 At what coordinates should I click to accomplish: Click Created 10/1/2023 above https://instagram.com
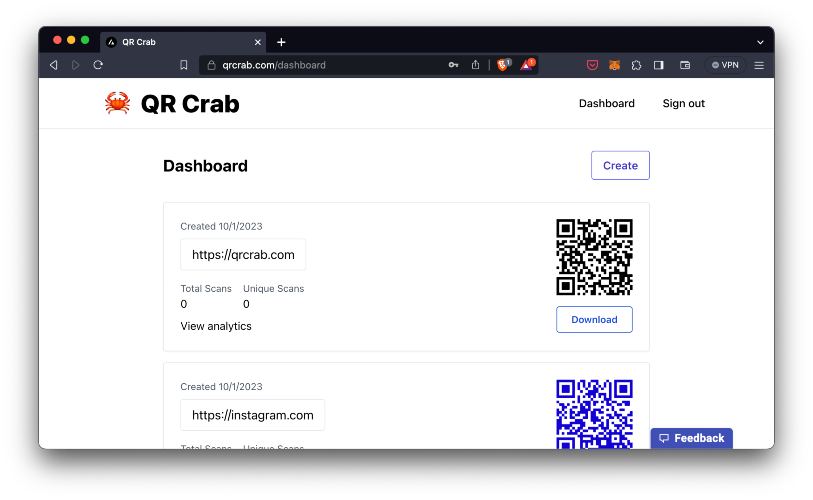(x=221, y=386)
